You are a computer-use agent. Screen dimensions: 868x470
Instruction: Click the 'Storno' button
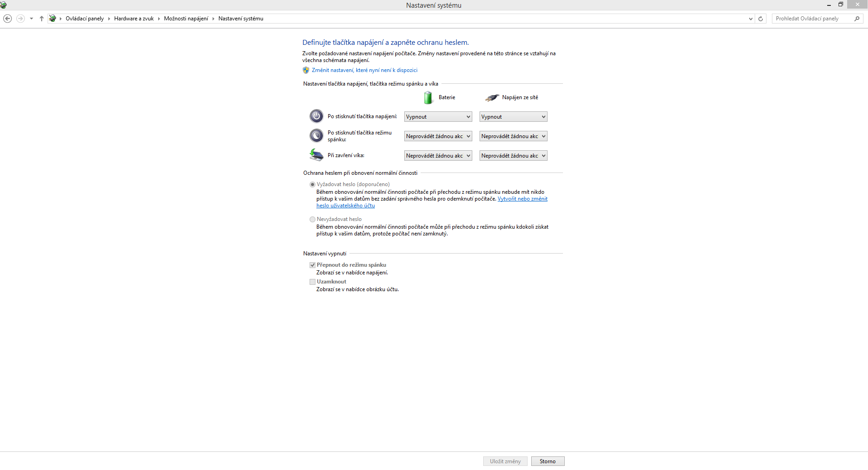pyautogui.click(x=548, y=461)
